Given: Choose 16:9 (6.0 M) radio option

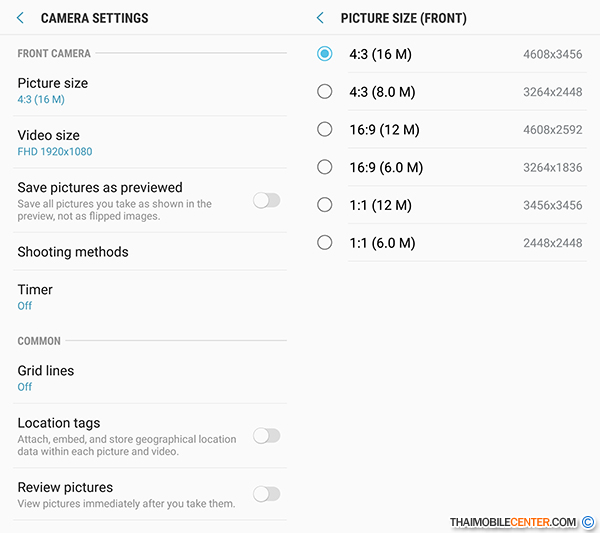Looking at the screenshot, I should [x=324, y=167].
